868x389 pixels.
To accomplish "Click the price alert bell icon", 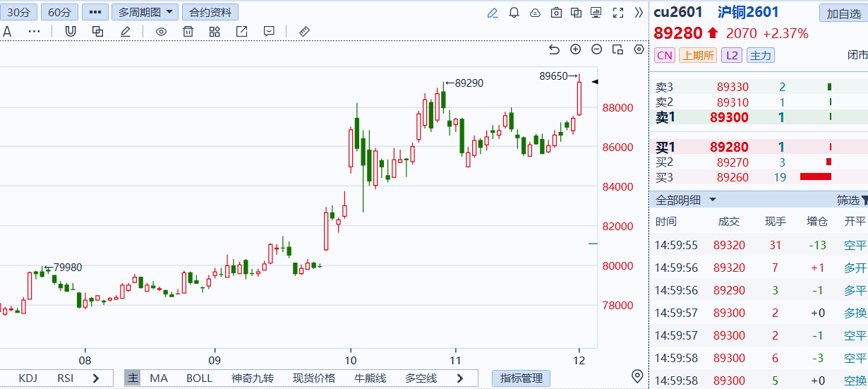I will 514,13.
